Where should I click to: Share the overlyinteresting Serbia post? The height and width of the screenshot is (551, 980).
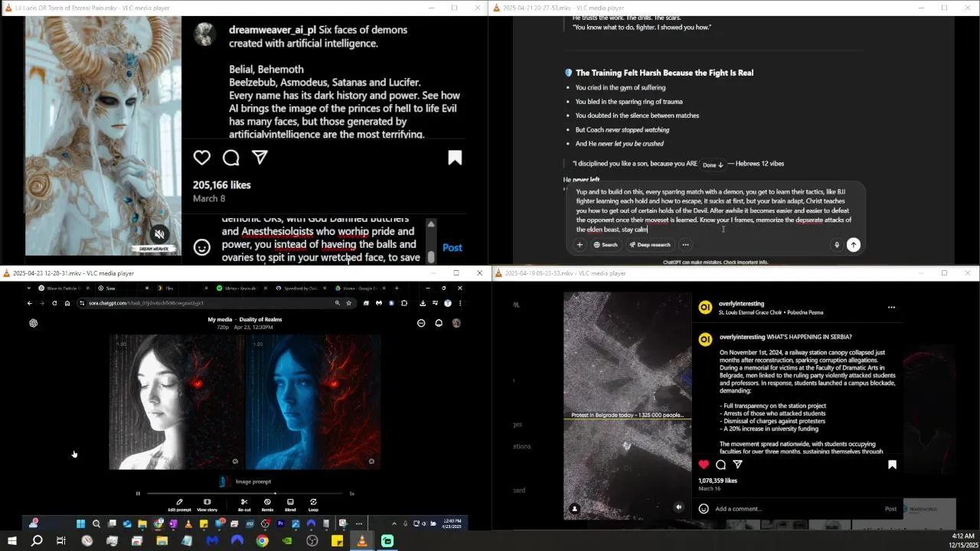tap(737, 465)
